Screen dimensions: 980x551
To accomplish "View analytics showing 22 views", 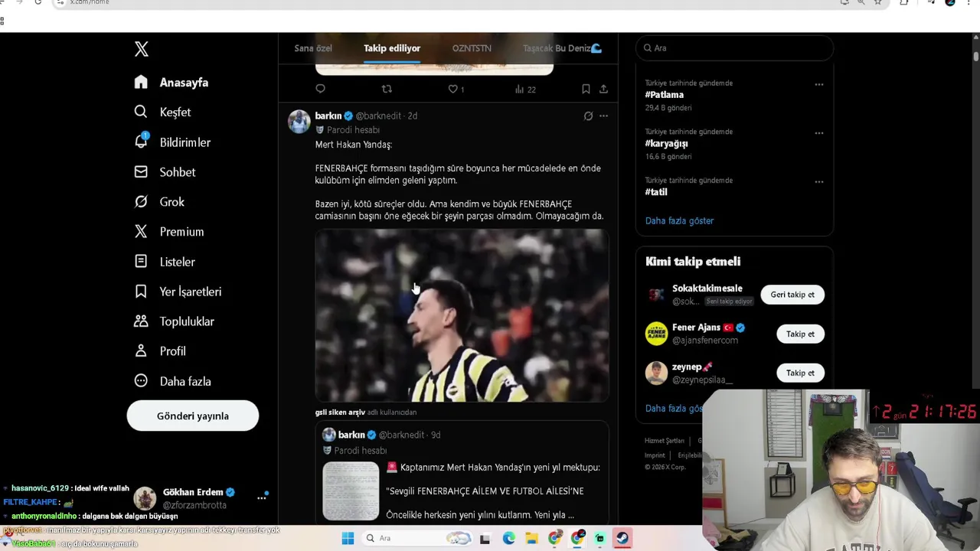I will click(x=525, y=89).
